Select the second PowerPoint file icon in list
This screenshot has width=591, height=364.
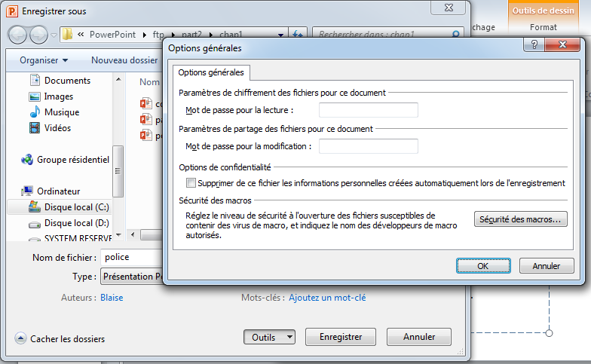pos(146,119)
